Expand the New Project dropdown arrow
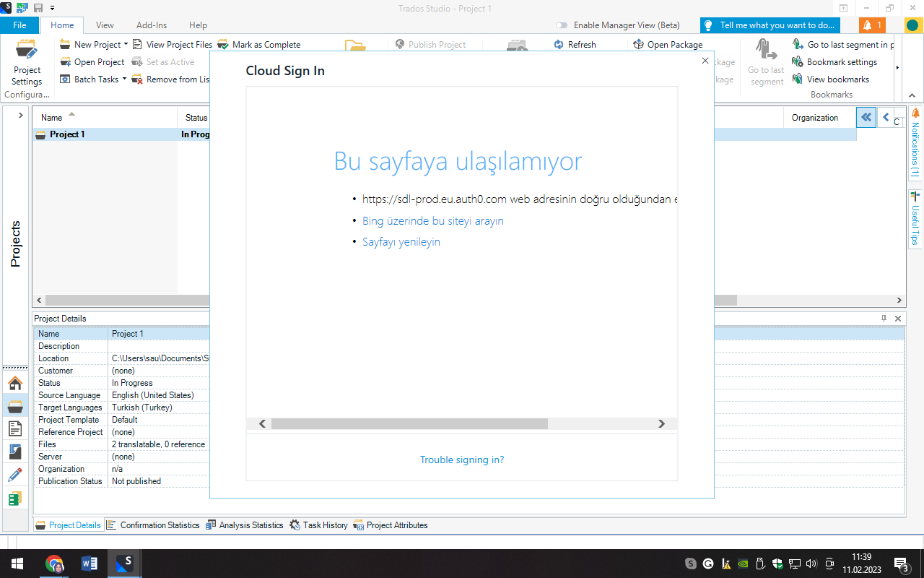The image size is (924, 578). click(126, 45)
